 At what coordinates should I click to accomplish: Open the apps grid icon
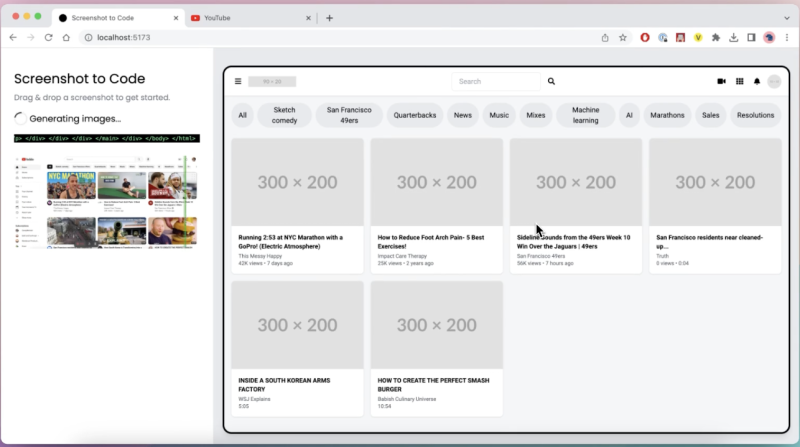[x=739, y=81]
